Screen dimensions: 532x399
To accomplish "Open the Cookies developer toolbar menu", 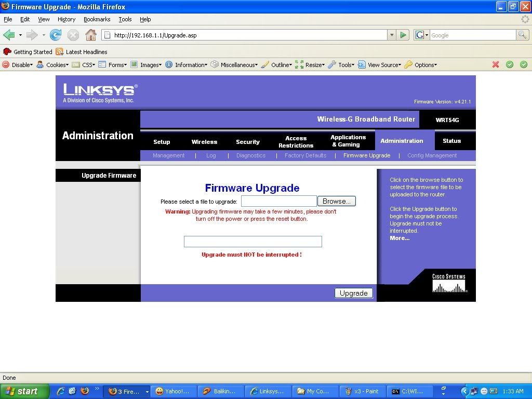I will pos(52,65).
